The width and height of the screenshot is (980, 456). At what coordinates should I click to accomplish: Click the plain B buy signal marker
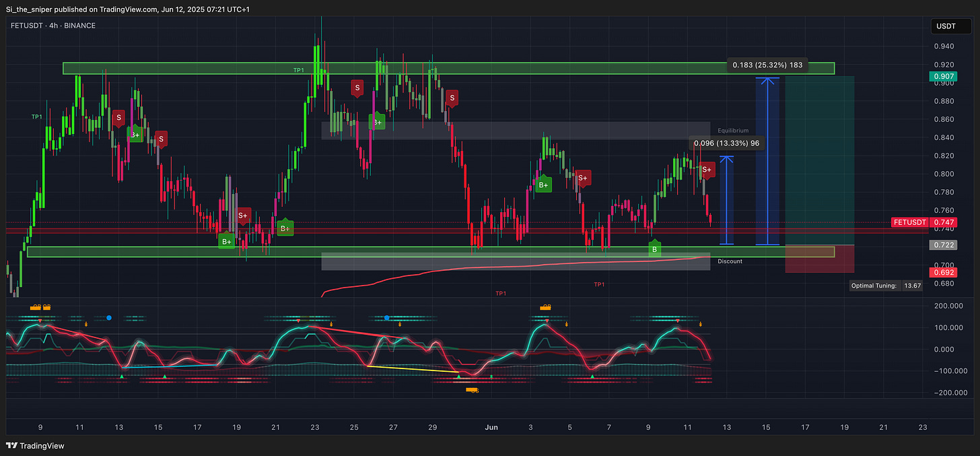(x=653, y=249)
